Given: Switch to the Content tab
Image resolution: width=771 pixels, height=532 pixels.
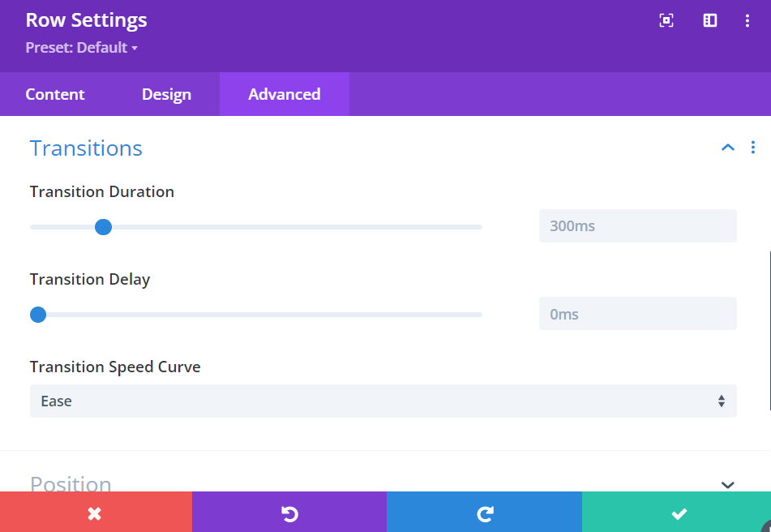Looking at the screenshot, I should (55, 94).
